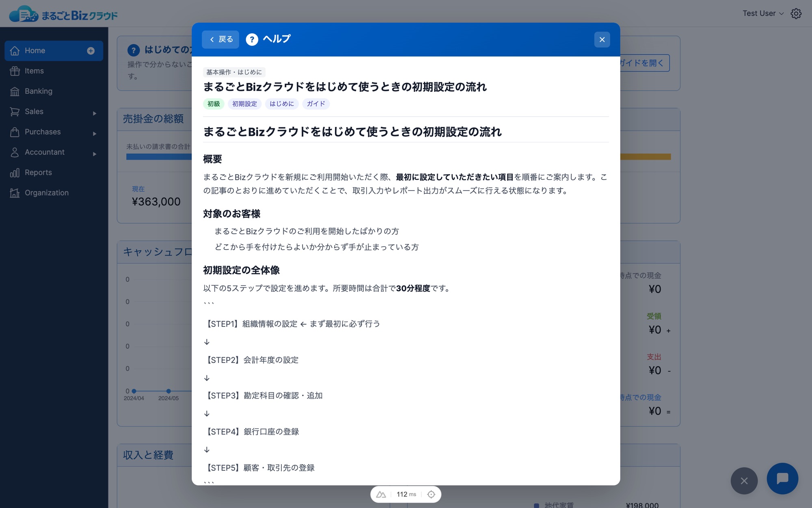Click the plus icon beside Home
The width and height of the screenshot is (812, 508).
[x=91, y=51]
